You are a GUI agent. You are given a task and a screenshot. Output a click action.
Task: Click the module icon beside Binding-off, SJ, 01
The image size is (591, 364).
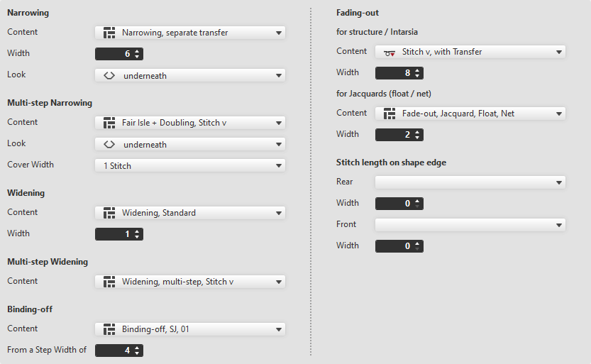coord(109,329)
